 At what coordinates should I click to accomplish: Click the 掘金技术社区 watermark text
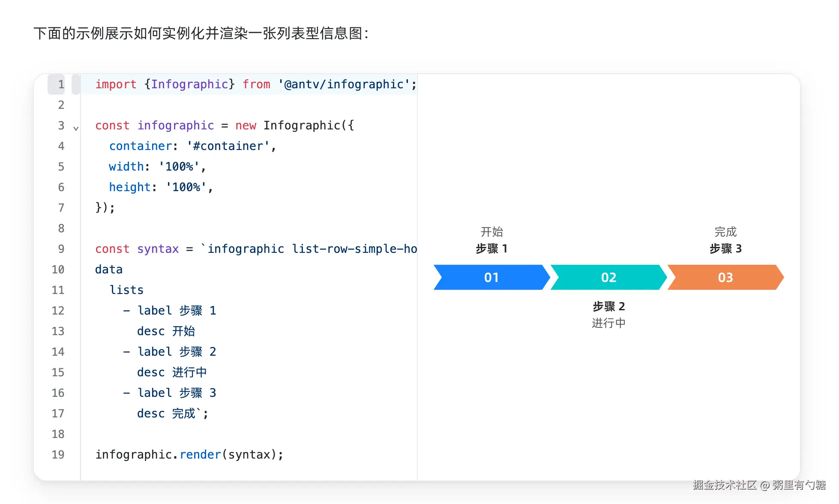coord(725,485)
